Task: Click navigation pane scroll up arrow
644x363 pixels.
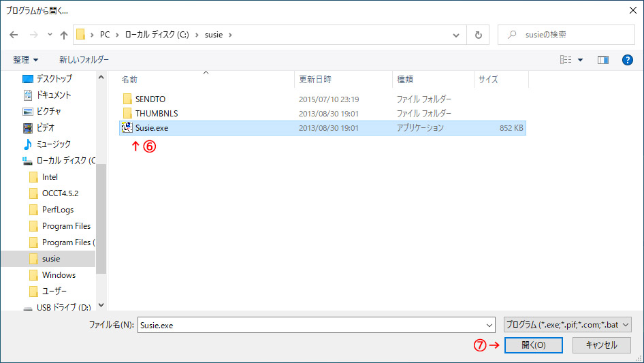Action: 101,77
